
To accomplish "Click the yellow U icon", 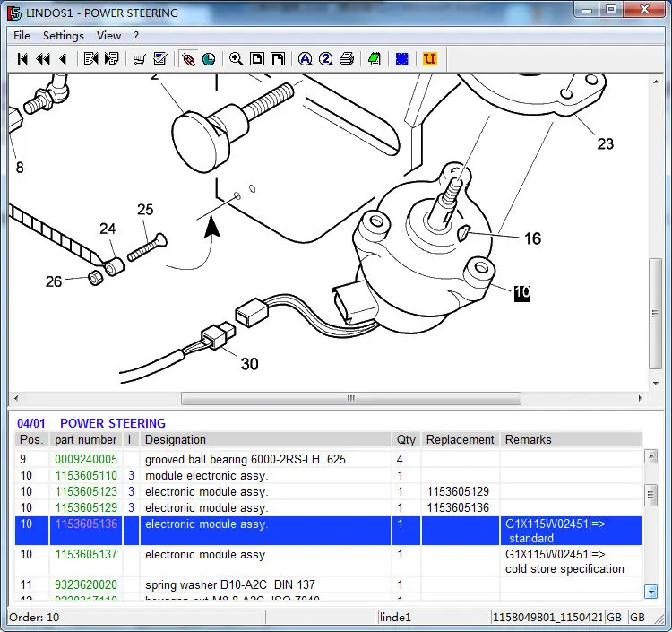I will 429,59.
